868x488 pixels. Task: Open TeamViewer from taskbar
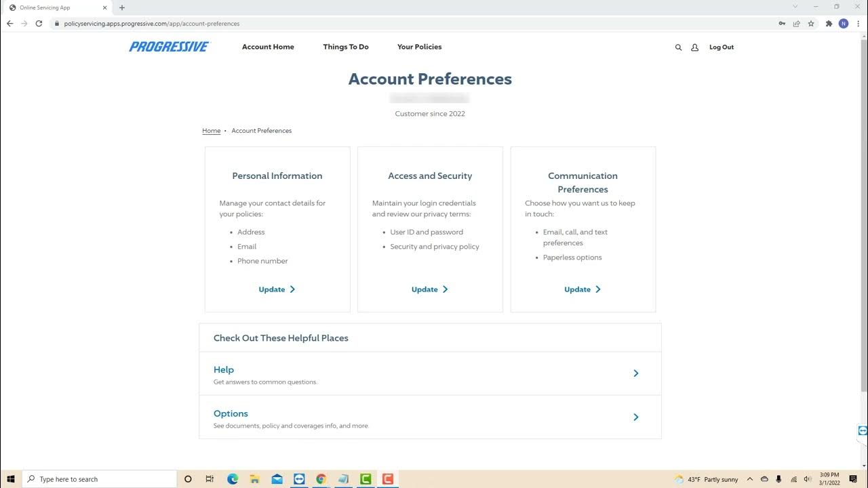(x=299, y=479)
